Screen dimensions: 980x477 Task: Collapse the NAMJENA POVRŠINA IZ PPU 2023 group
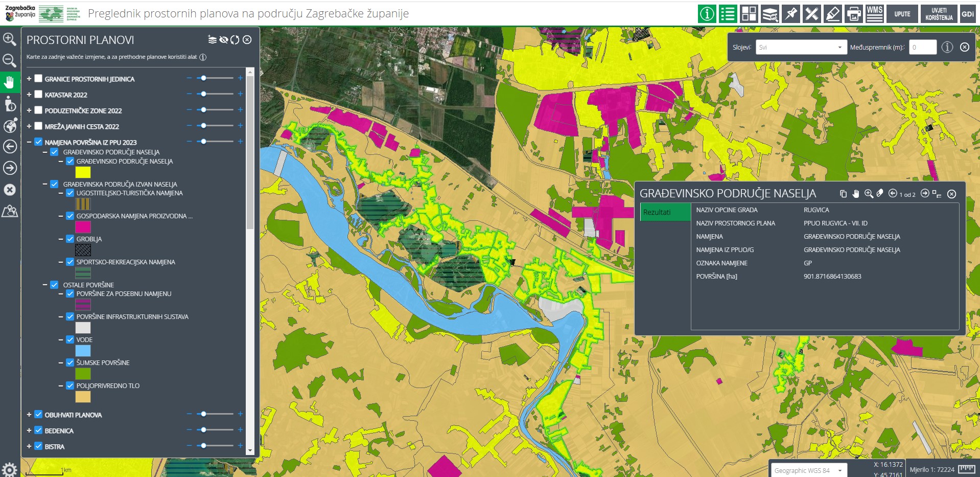(x=29, y=142)
